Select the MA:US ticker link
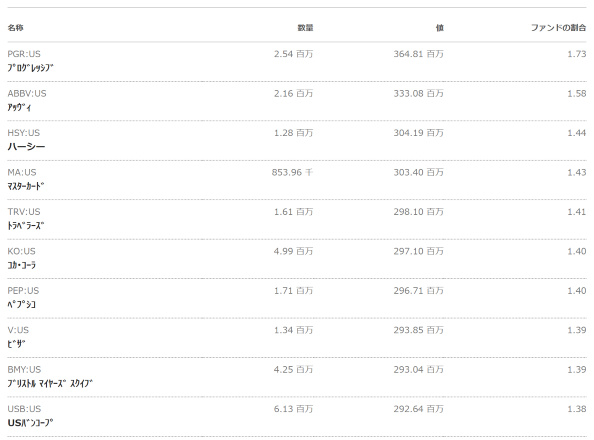This screenshot has width=594, height=440. (22, 172)
